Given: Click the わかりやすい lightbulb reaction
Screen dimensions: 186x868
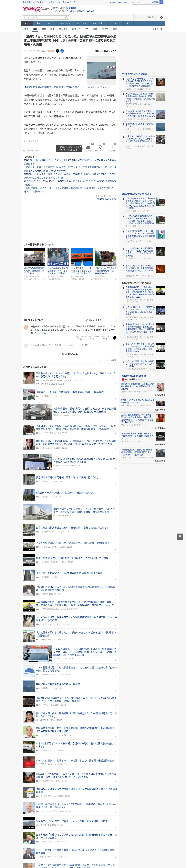Looking at the screenshot, I should [x=100, y=148].
